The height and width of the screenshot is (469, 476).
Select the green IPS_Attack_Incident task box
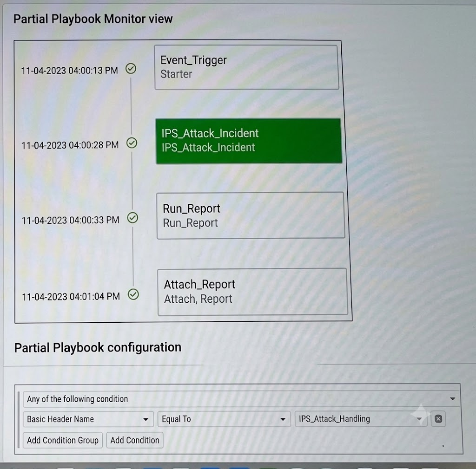click(249, 141)
